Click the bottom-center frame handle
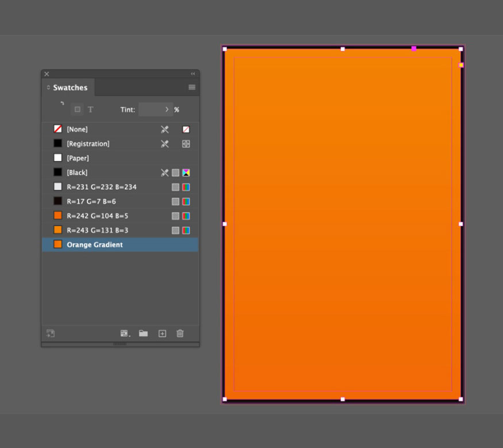This screenshot has width=503, height=448. (x=343, y=399)
